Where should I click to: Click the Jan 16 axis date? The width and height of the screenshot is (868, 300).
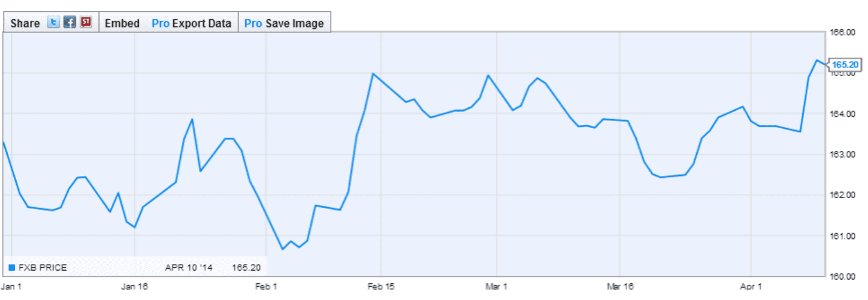134,286
